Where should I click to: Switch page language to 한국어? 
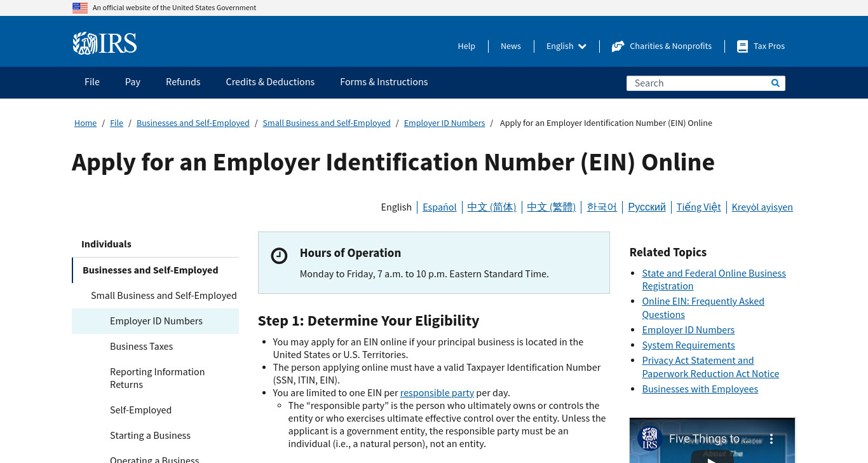[602, 207]
